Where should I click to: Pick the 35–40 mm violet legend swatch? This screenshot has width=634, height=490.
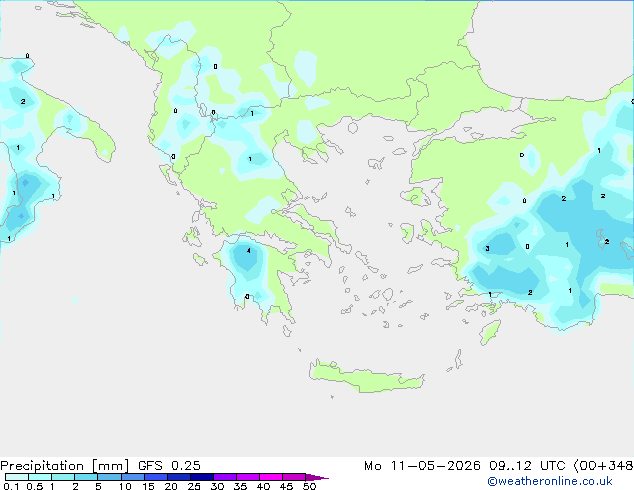248,477
